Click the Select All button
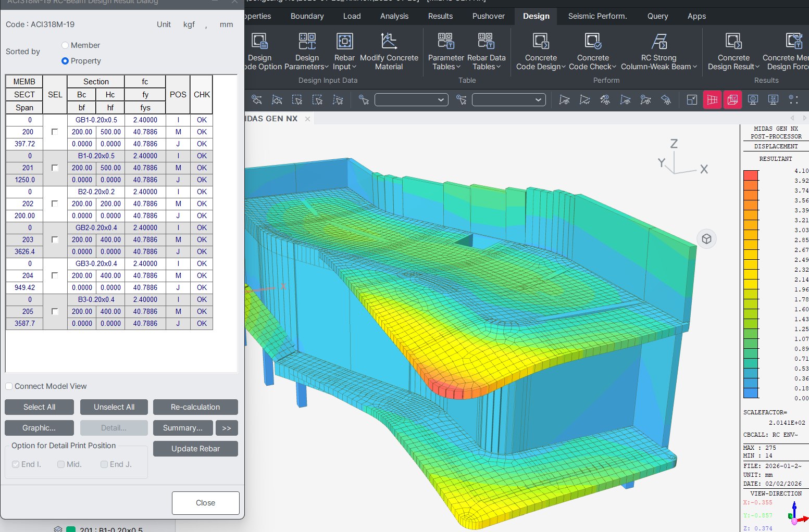 tap(39, 407)
